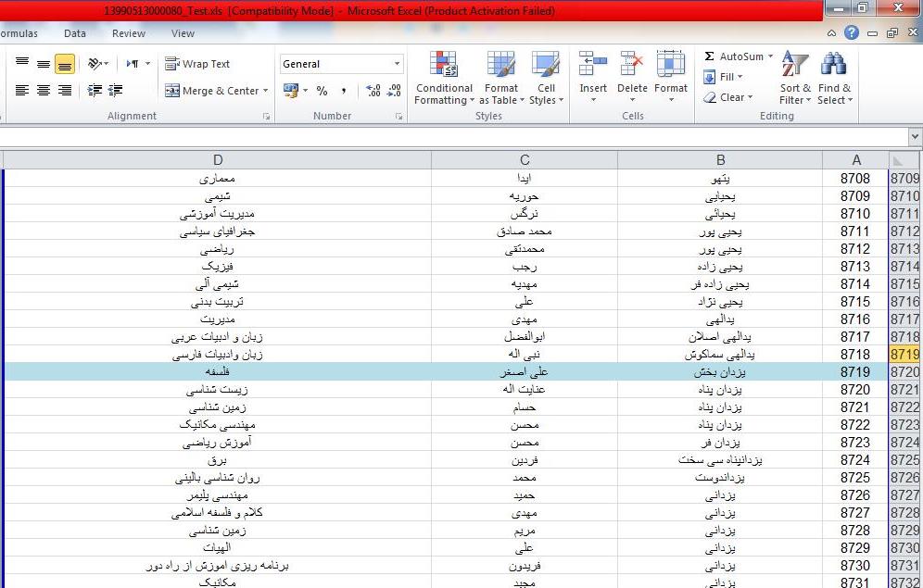Toggle Merge & Center on selected cells
923x588 pixels.
pyautogui.click(x=211, y=92)
